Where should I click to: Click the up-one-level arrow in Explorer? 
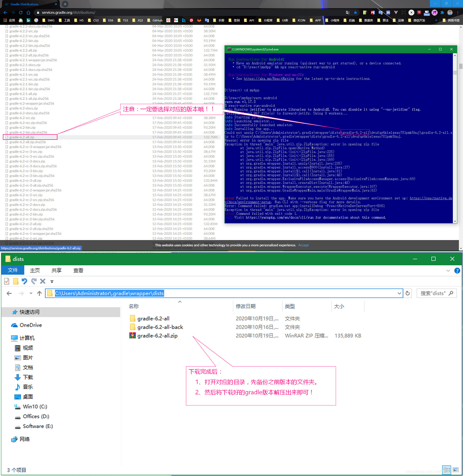(39, 294)
